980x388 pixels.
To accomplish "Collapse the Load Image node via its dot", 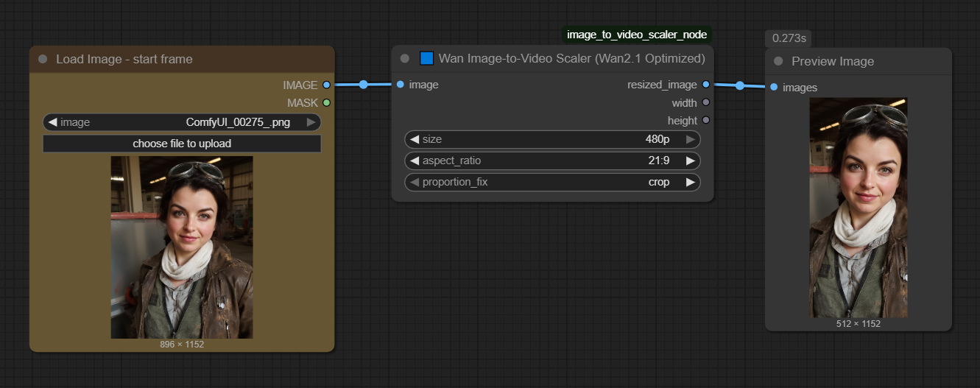I will click(43, 59).
